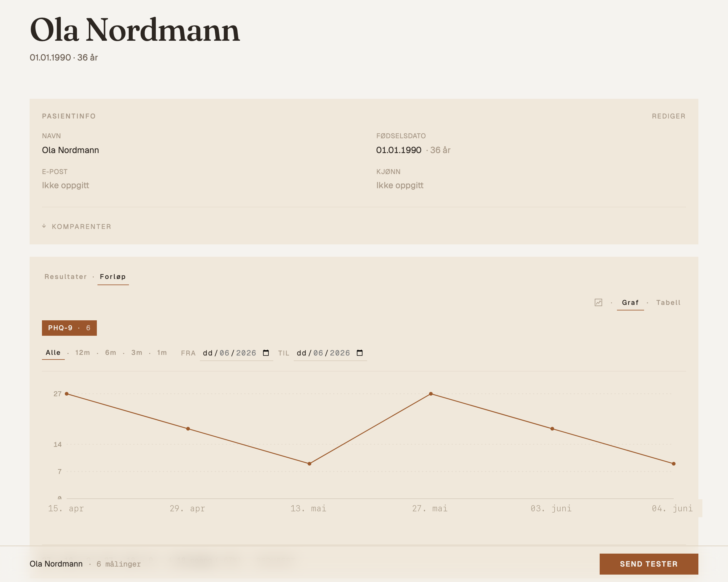
Task: Select the Graf view
Action: tap(630, 302)
